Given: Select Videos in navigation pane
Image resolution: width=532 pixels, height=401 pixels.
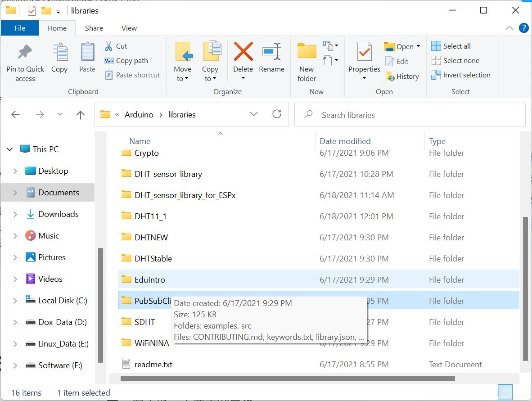Looking at the screenshot, I should tap(44, 279).
